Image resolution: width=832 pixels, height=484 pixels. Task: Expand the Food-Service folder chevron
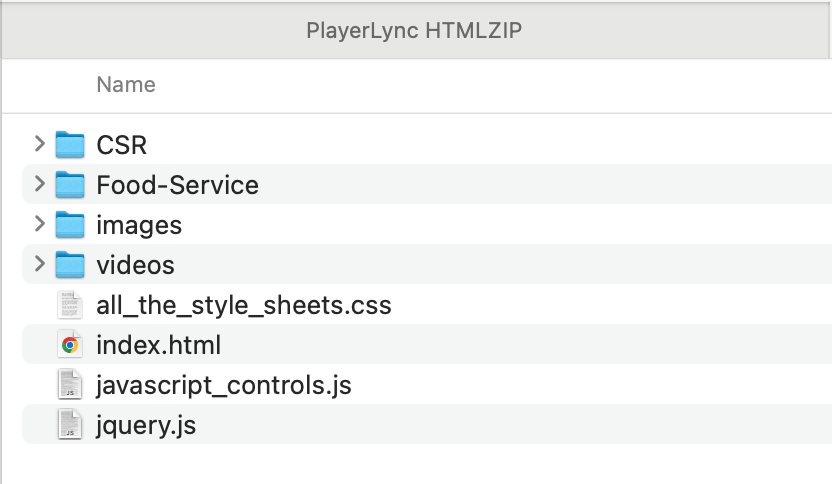[40, 184]
